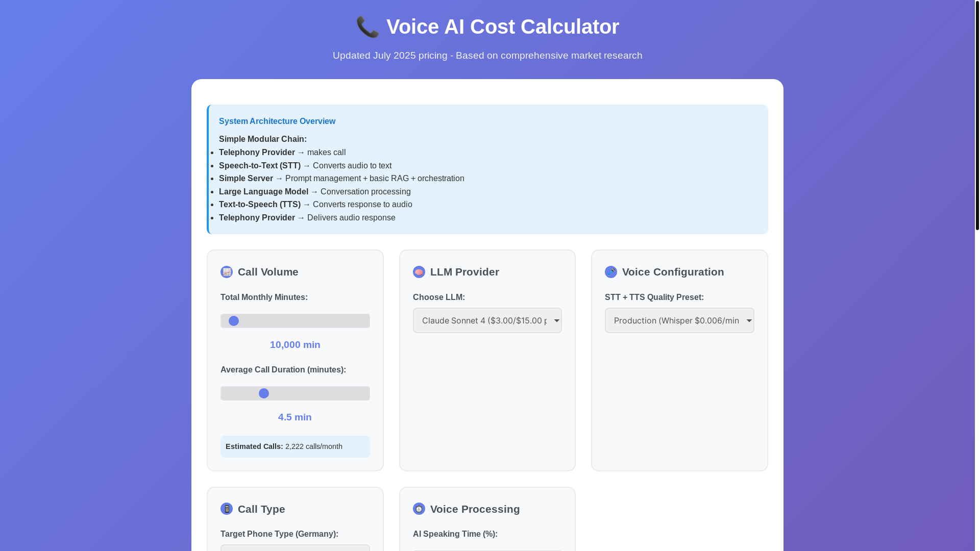980x551 pixels.
Task: Open the Choose LLM dropdown
Action: coord(487,320)
